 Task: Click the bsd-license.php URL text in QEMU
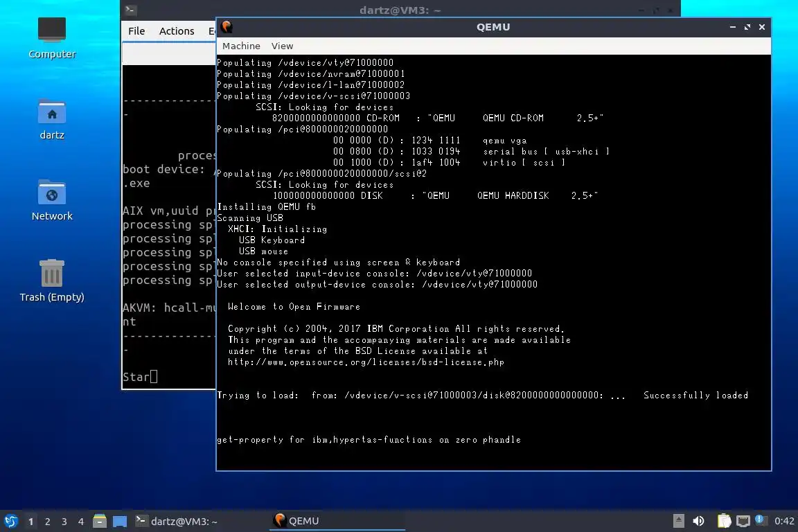coord(366,362)
